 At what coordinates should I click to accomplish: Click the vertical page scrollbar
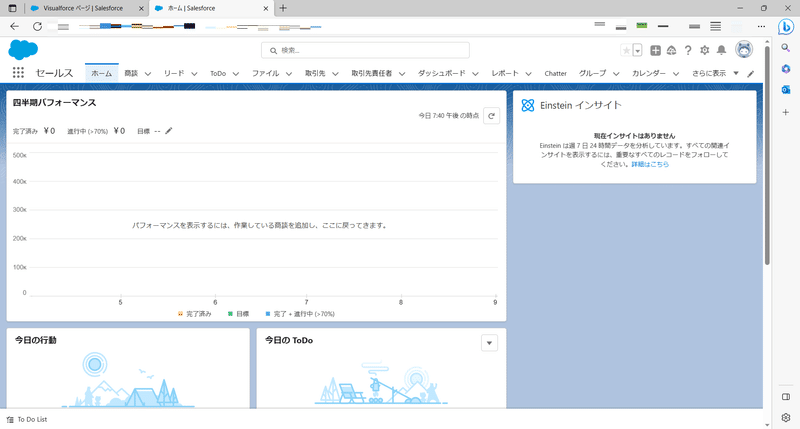[x=767, y=156]
